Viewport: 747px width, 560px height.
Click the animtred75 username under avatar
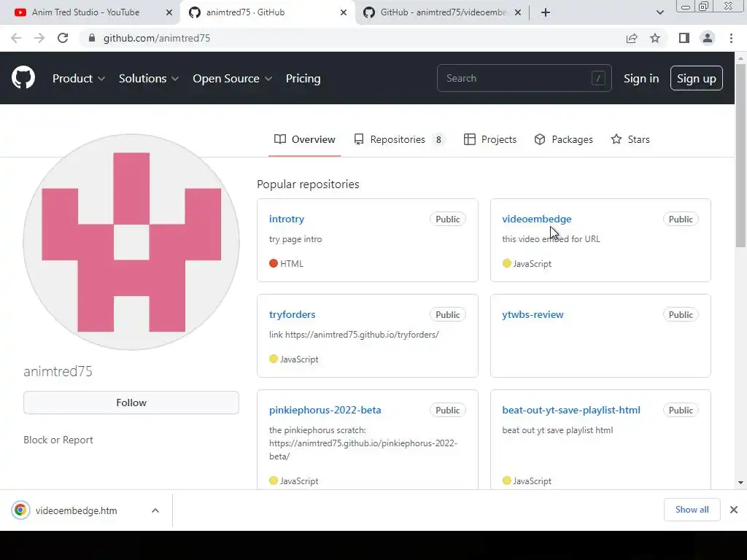(58, 371)
